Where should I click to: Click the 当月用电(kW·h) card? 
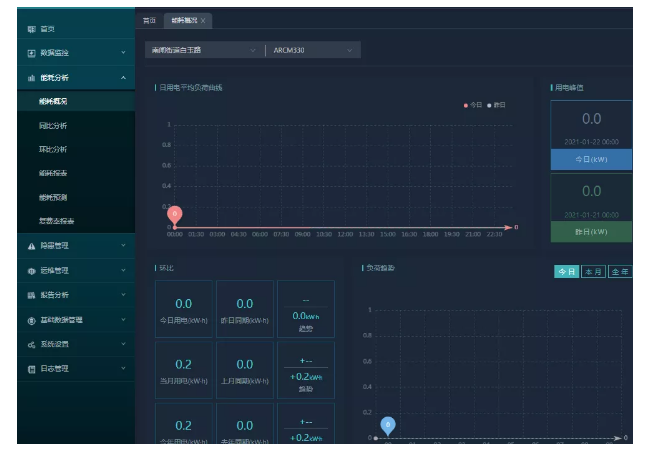click(184, 370)
